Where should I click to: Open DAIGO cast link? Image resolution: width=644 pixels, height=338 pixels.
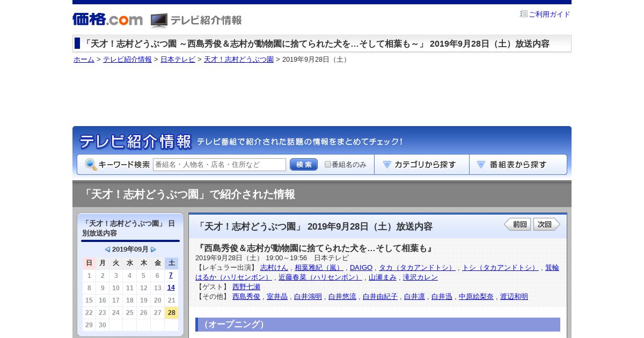361,268
